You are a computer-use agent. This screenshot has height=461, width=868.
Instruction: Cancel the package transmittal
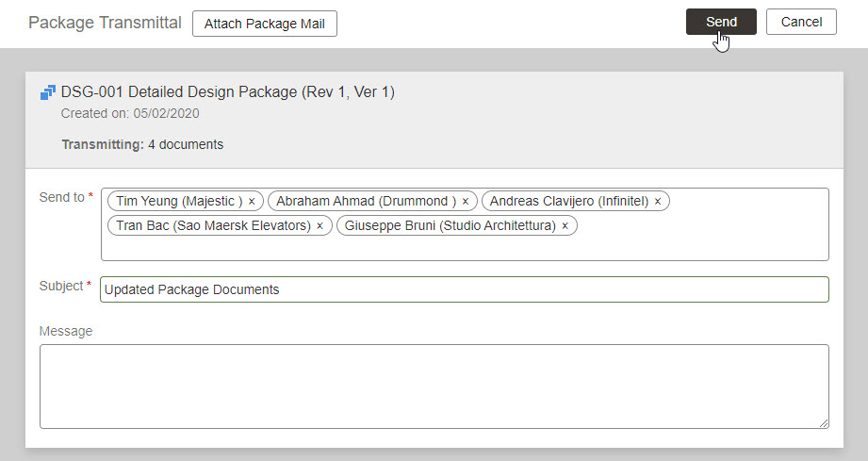point(801,22)
